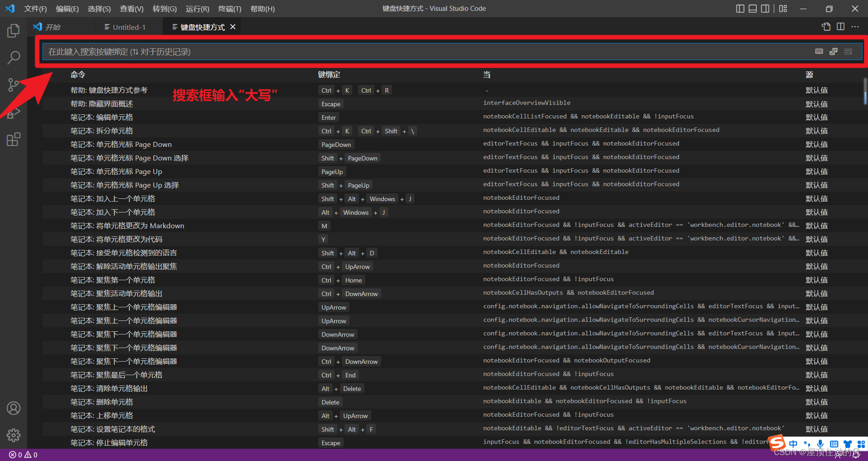Toggle Sogou punctuation mode icon

coord(807,444)
